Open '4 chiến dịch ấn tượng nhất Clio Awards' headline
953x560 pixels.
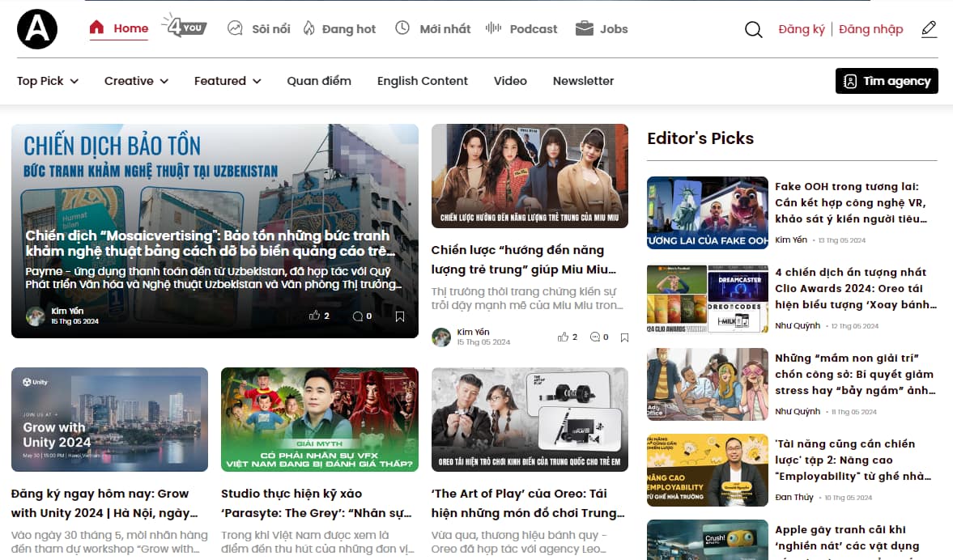point(856,288)
